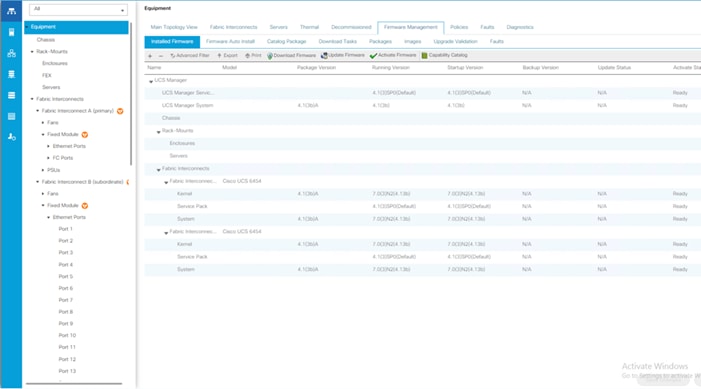Open the Policies tab
This screenshot has height=389, width=701.
coord(459,27)
